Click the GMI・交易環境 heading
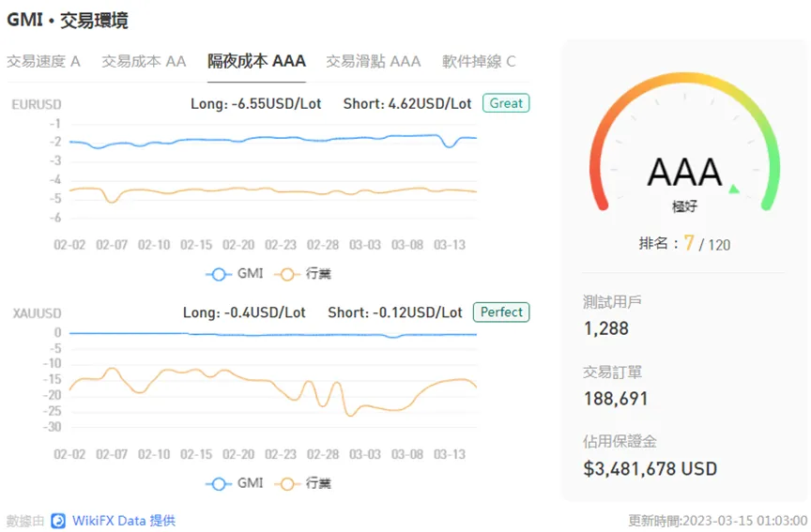Image resolution: width=811 pixels, height=532 pixels. 68,20
